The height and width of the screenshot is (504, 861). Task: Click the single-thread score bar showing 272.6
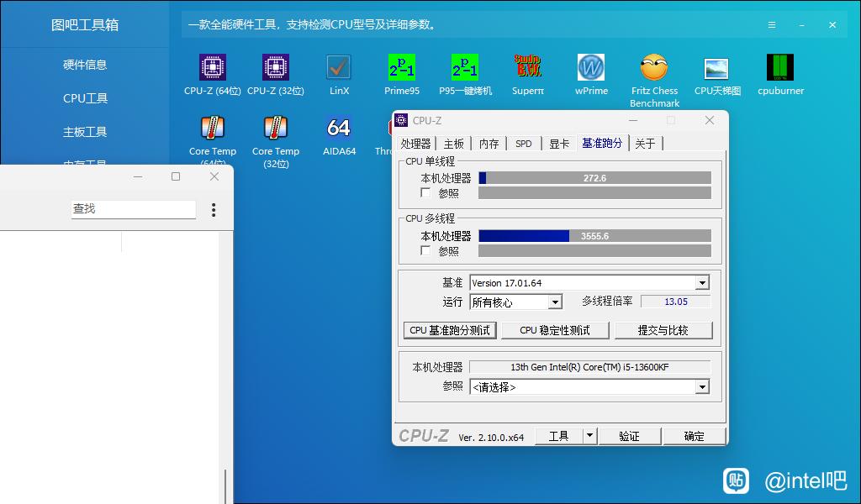[594, 178]
